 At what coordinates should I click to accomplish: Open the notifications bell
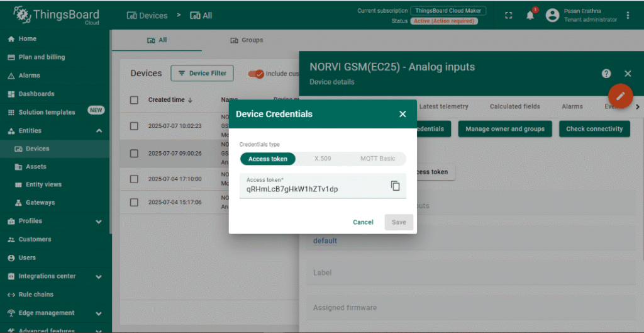point(530,15)
